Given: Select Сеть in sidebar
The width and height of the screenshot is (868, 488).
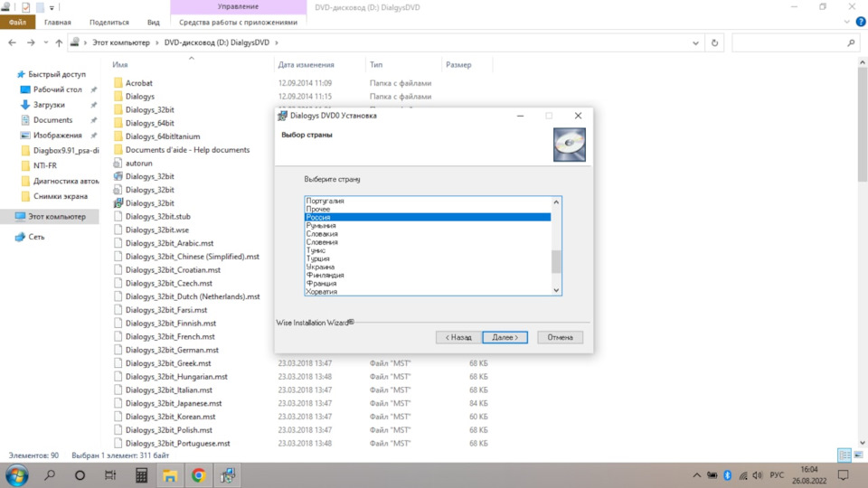Looking at the screenshot, I should tap(36, 237).
